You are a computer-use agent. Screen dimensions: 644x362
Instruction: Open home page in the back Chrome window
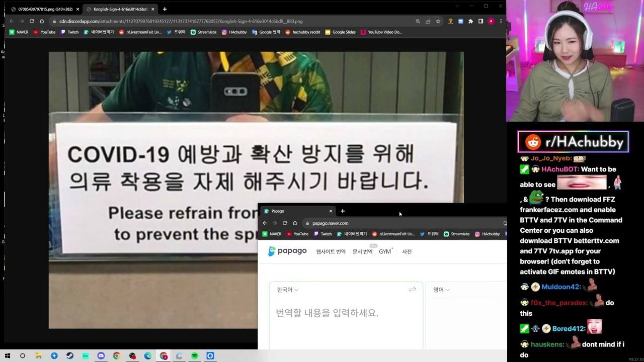[42, 21]
